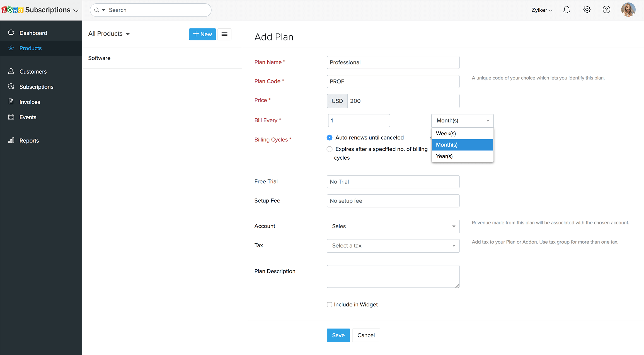Enable Include in Widget checkbox
The image size is (644, 355).
point(330,304)
